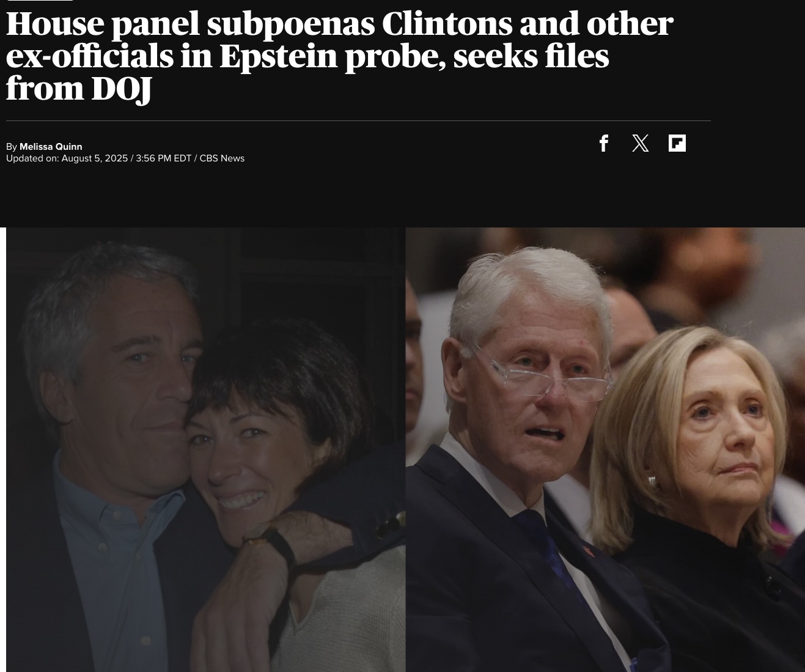The width and height of the screenshot is (805, 672).
Task: Click the article headline text
Action: tap(339, 56)
